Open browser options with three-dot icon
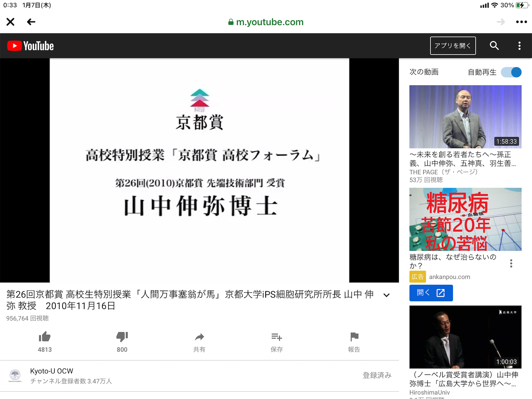This screenshot has height=399, width=532. click(521, 22)
